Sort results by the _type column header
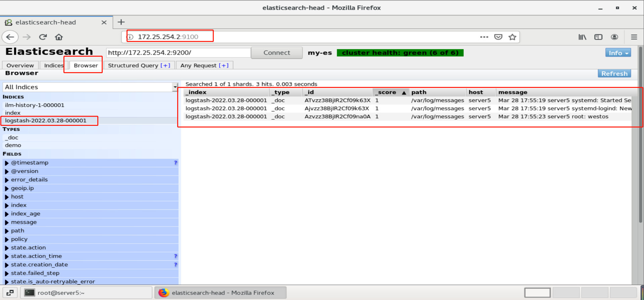The image size is (644, 300). 286,92
